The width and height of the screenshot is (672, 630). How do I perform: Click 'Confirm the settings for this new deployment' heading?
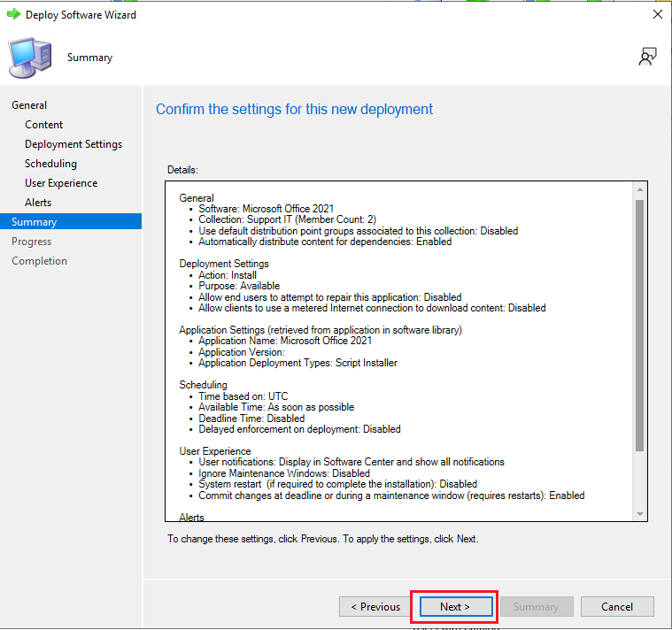(295, 109)
